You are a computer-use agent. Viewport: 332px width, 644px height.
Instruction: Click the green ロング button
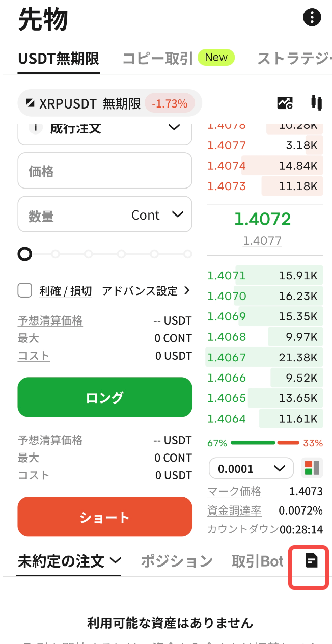pos(105,397)
